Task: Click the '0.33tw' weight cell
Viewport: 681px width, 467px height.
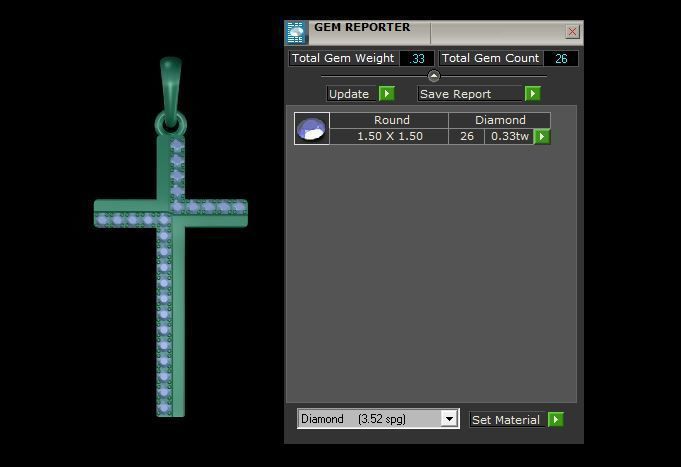Action: point(509,136)
